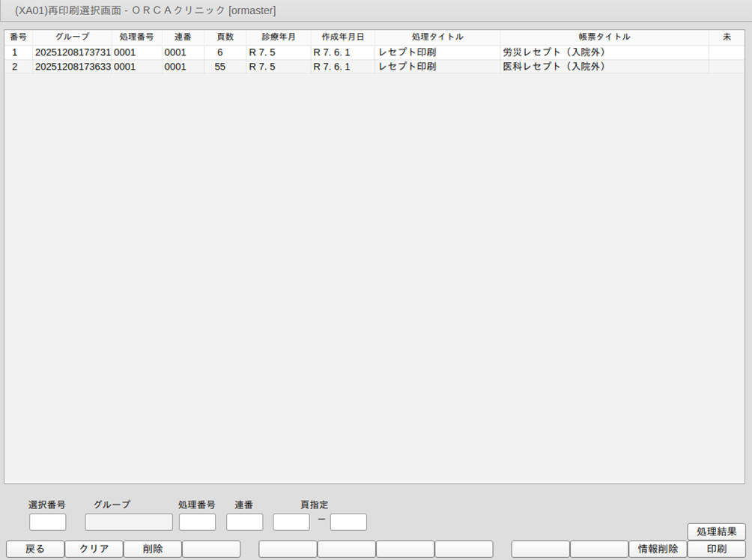
Task: Click the 処理番号 input field
Action: tap(197, 522)
